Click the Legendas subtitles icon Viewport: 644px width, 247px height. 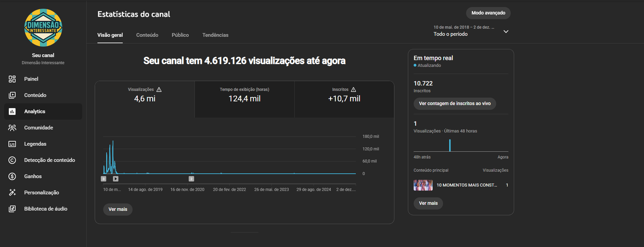(12, 144)
